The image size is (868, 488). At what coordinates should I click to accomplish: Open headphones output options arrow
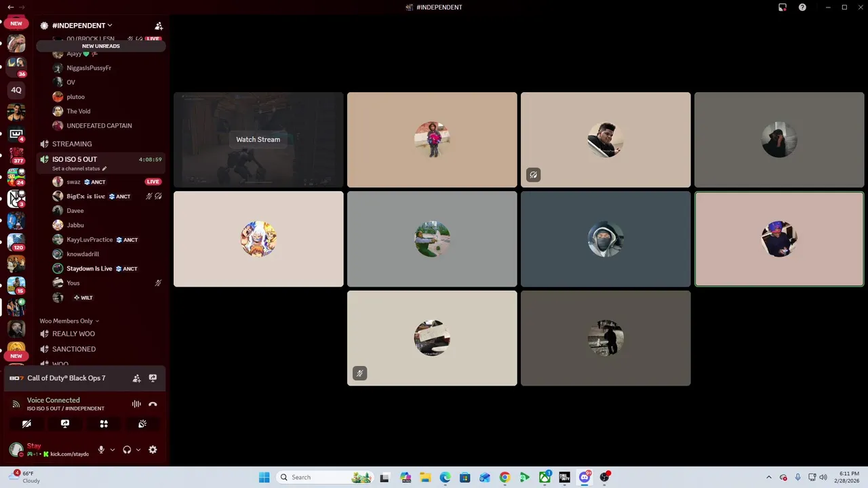pyautogui.click(x=138, y=449)
